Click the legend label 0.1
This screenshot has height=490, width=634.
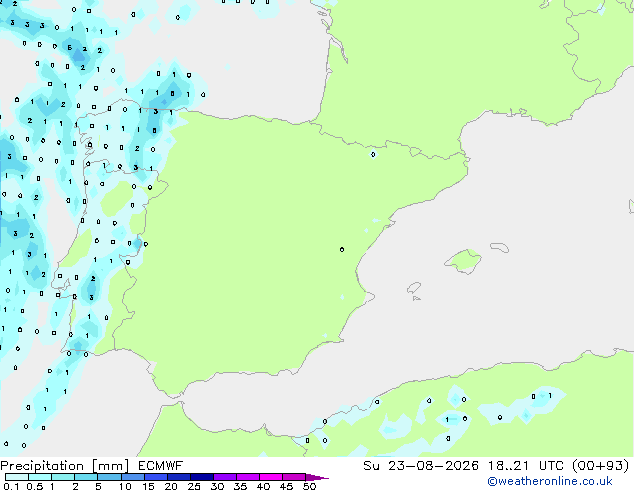11,486
